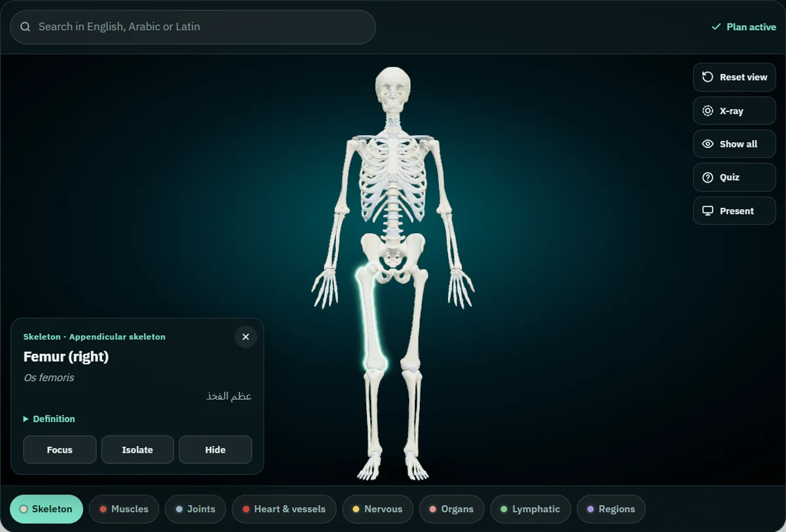The image size is (786, 532).
Task: Hide the right femur
Action: (215, 449)
